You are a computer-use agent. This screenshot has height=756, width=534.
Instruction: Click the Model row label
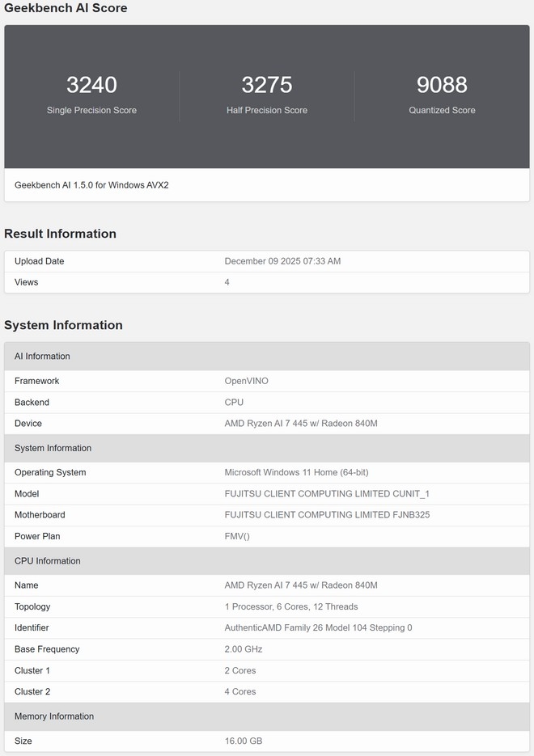(x=27, y=494)
